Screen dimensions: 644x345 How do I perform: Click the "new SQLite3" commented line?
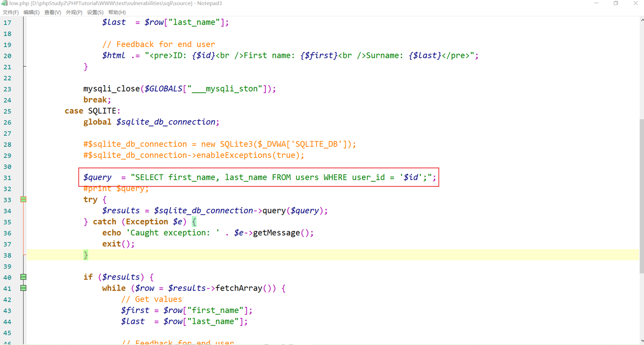point(220,144)
